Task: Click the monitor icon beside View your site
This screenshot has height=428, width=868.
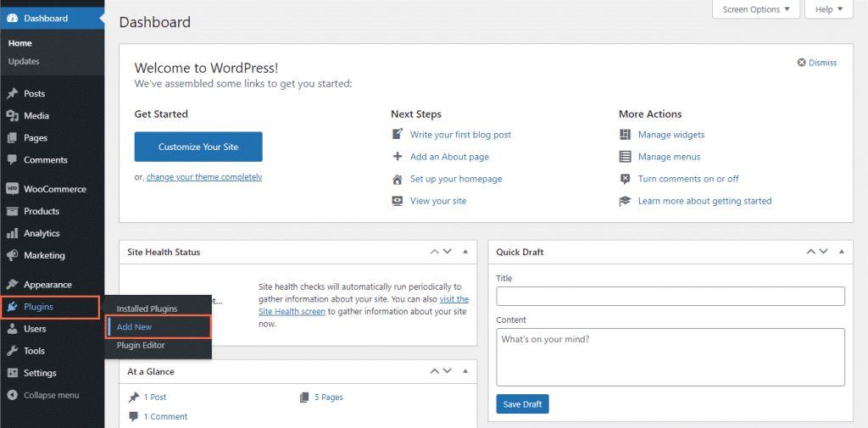Action: point(397,201)
